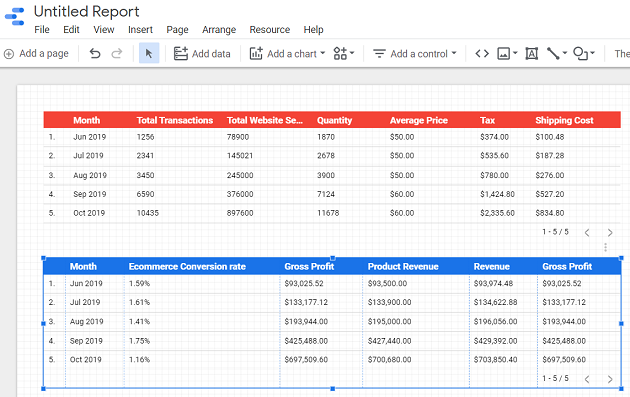
Task: Open the File menu
Action: pos(42,30)
